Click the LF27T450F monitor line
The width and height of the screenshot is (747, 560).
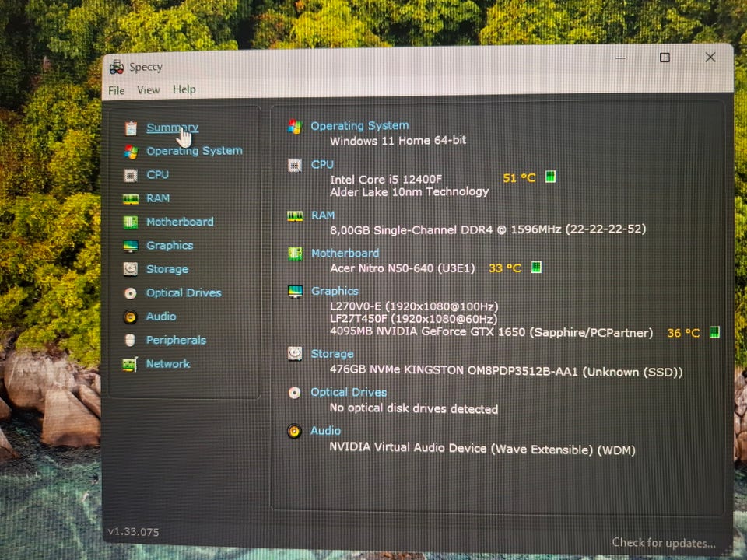(413, 319)
